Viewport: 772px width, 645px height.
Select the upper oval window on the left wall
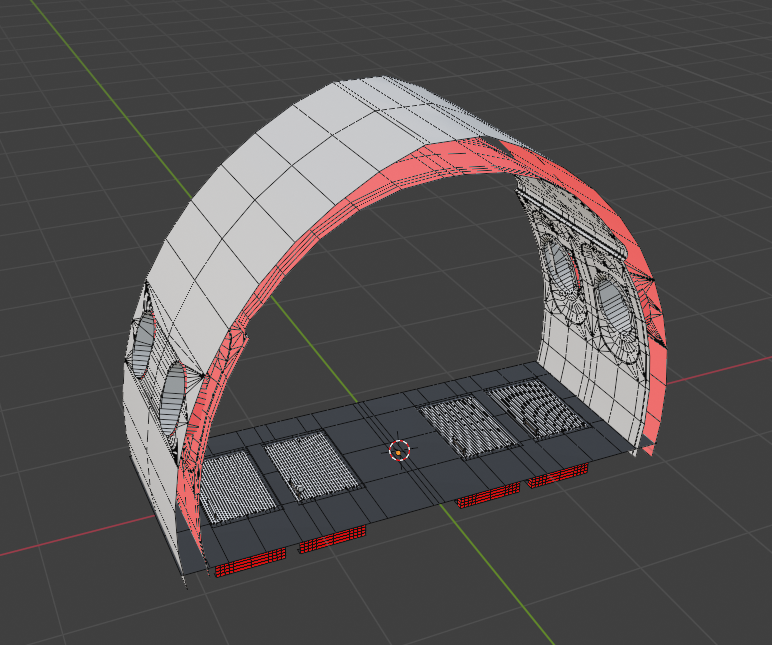click(144, 345)
